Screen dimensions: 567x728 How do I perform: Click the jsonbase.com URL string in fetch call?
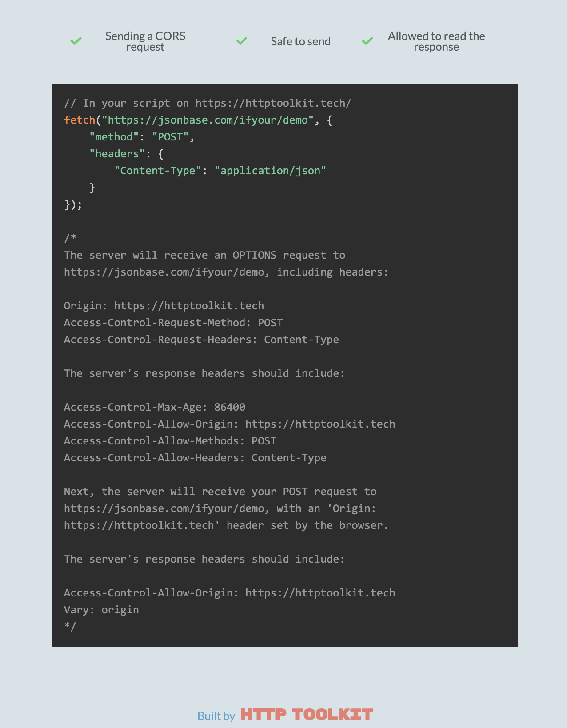point(208,120)
